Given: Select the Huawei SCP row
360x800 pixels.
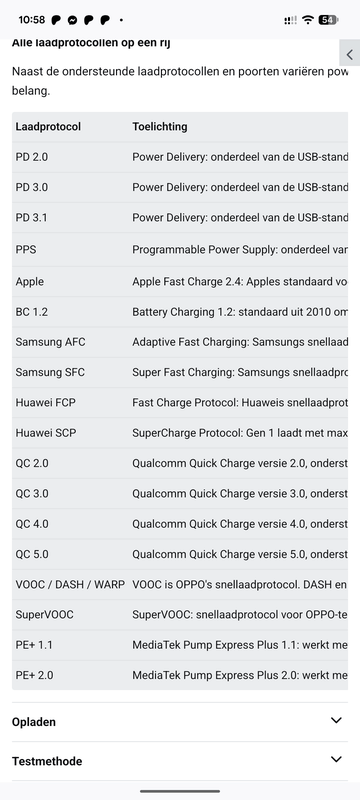Looking at the screenshot, I should [x=180, y=433].
